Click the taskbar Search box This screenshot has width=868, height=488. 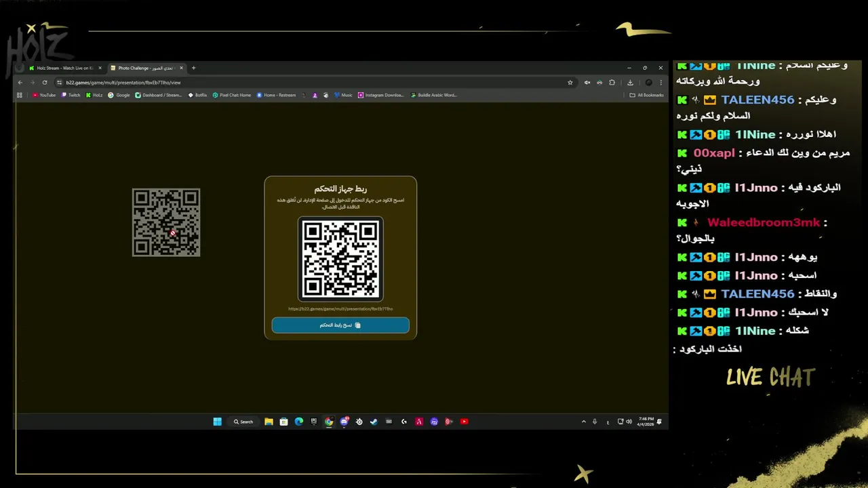(243, 422)
